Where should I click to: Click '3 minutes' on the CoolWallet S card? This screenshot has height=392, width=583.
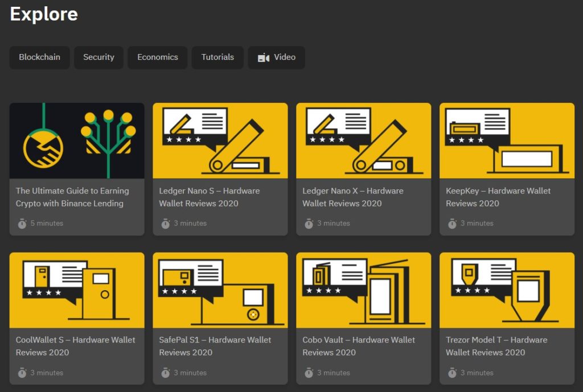tap(47, 373)
